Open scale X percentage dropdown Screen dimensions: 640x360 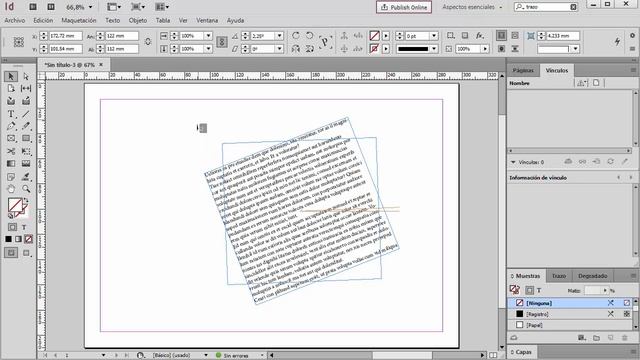point(208,36)
